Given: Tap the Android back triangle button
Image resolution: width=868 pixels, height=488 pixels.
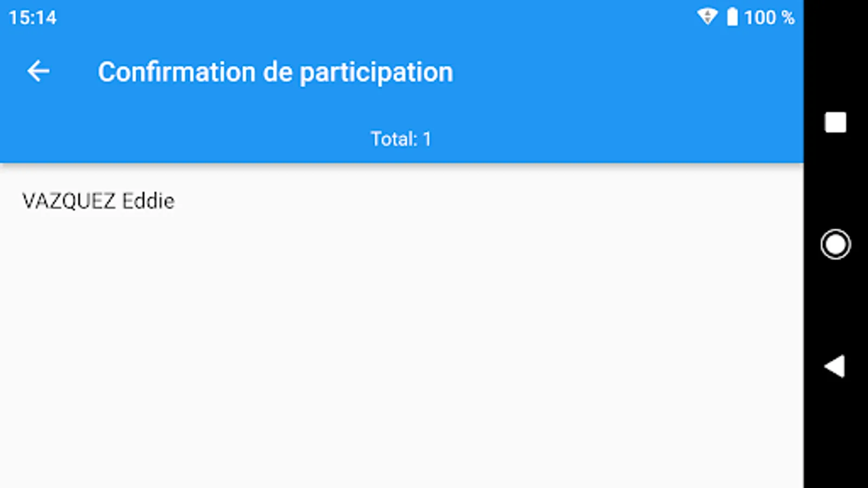Looking at the screenshot, I should (x=835, y=367).
